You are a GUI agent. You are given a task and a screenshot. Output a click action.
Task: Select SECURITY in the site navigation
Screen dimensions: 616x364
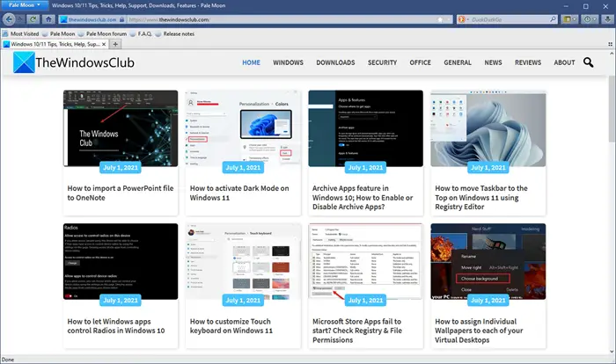(382, 62)
